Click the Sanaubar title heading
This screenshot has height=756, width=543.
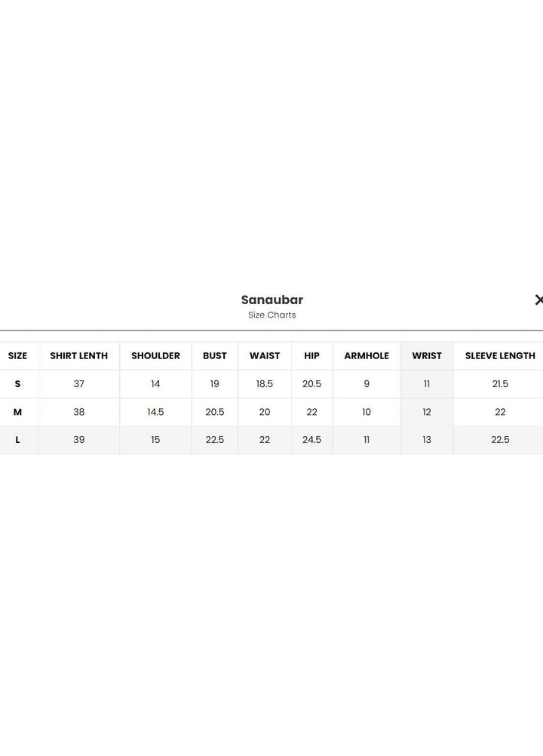pyautogui.click(x=272, y=300)
